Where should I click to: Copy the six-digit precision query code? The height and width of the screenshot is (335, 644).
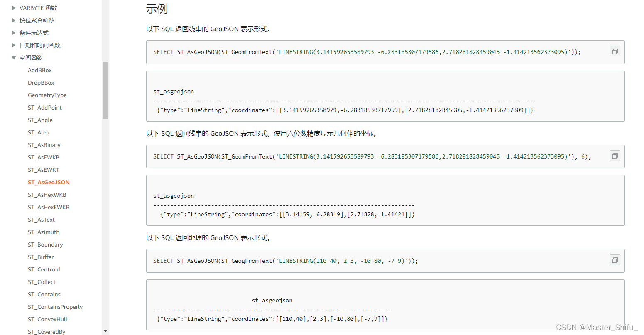click(615, 156)
